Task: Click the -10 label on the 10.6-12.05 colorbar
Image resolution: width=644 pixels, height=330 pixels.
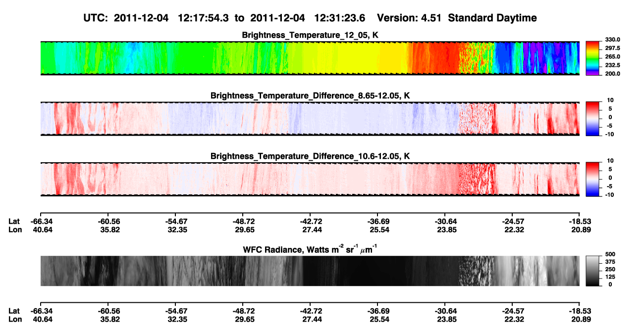Action: (x=610, y=194)
